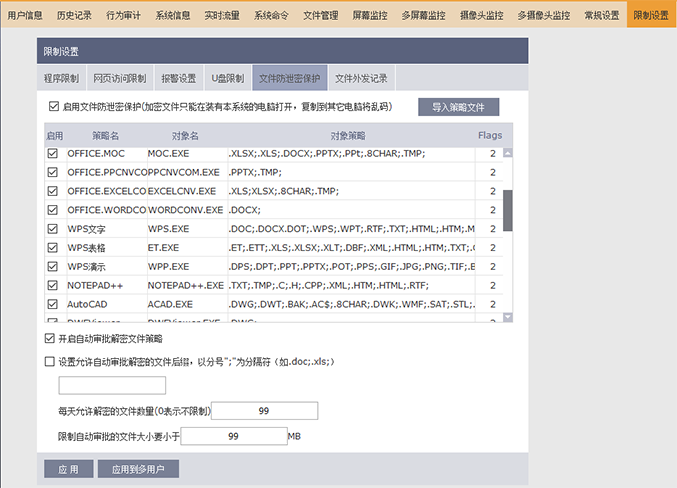Select the 限制设置 tab
677x488 pixels.
(x=651, y=16)
